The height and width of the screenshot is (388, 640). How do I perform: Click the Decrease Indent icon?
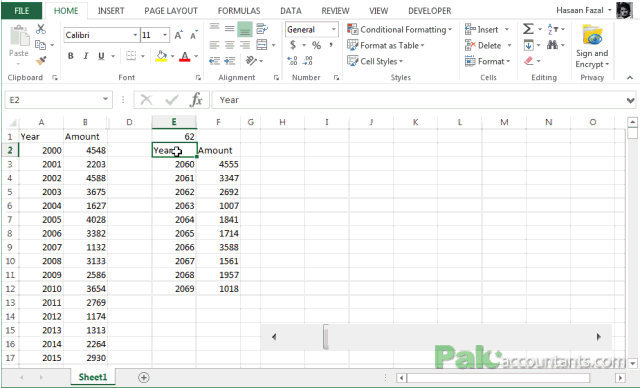214,61
